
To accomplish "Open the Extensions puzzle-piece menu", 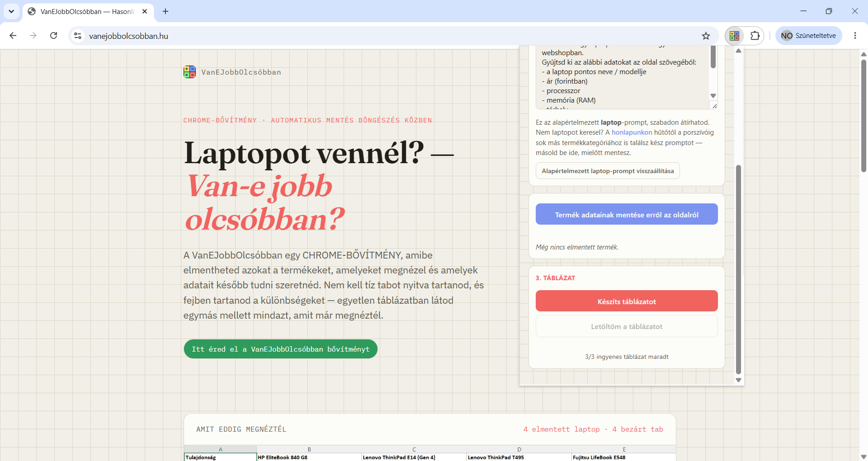I will tap(755, 36).
